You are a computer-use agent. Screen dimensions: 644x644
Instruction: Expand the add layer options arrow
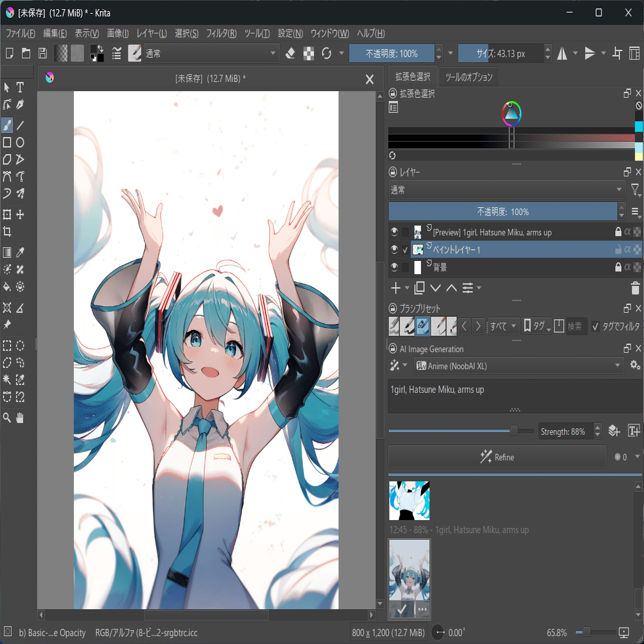click(x=407, y=288)
